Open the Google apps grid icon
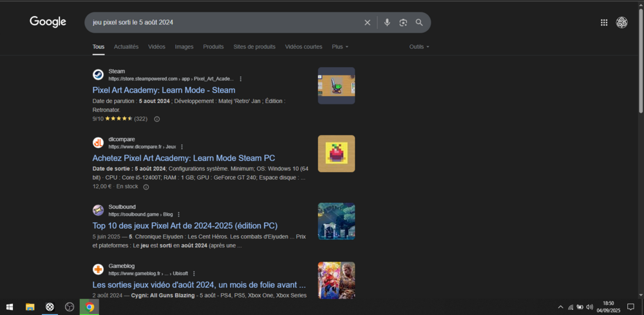644x315 pixels. point(604,23)
